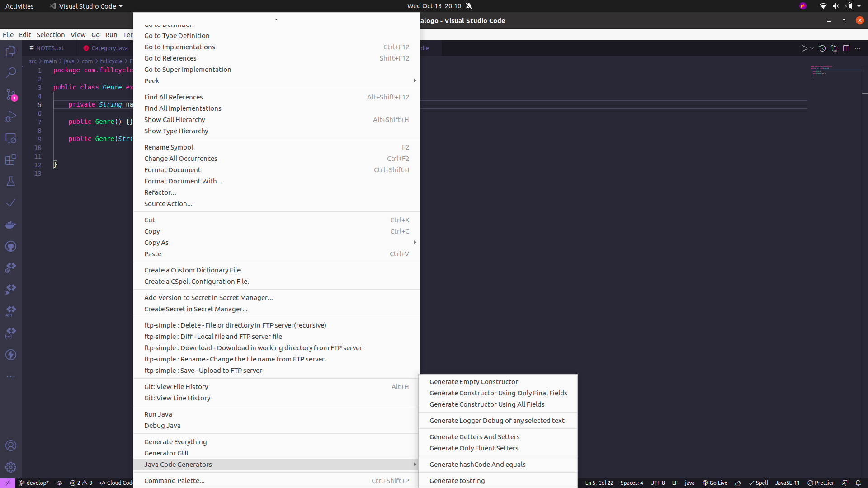Viewport: 868px width, 488px height.
Task: Choose Generate toString from submenu
Action: [x=457, y=480]
